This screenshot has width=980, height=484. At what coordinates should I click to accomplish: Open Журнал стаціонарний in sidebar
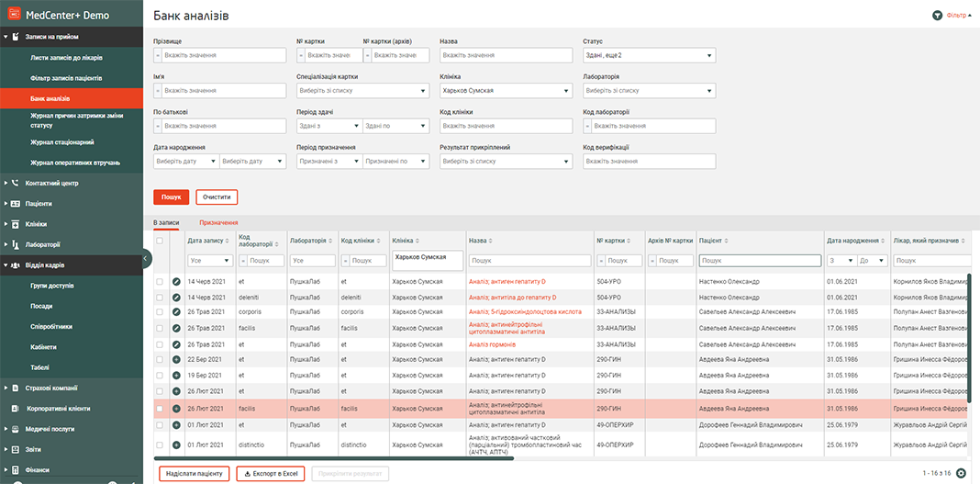(x=61, y=142)
